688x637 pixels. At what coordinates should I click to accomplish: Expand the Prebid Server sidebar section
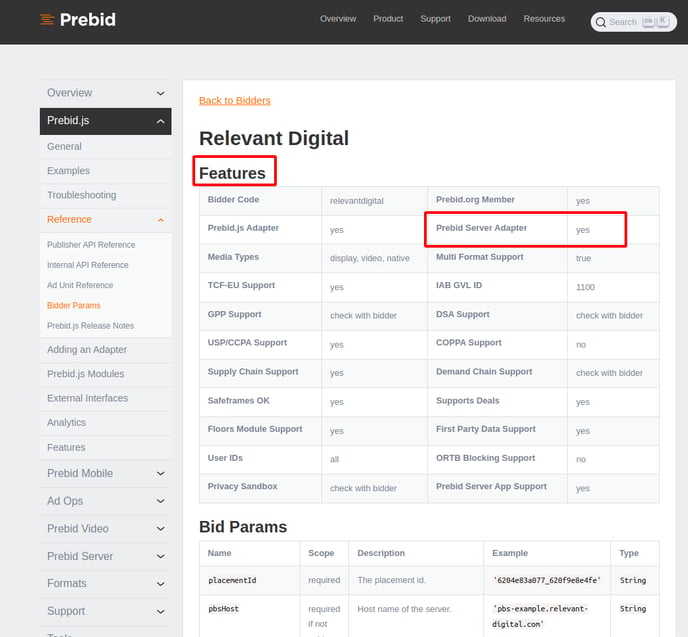click(161, 556)
